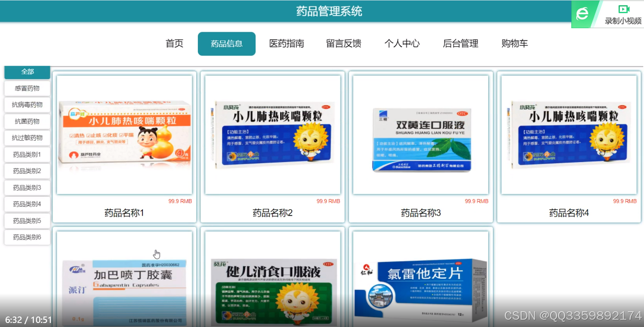Click the video camera record icon
The height and width of the screenshot is (327, 644).
point(624,9)
